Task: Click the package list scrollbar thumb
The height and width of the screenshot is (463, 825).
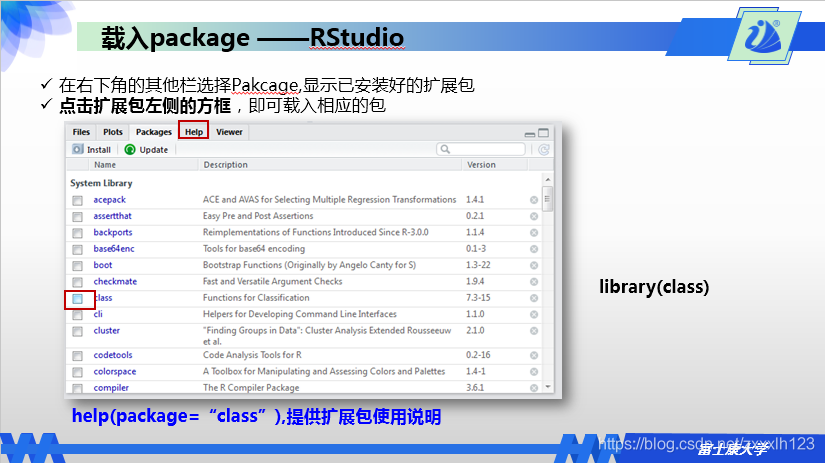Action: pyautogui.click(x=547, y=199)
